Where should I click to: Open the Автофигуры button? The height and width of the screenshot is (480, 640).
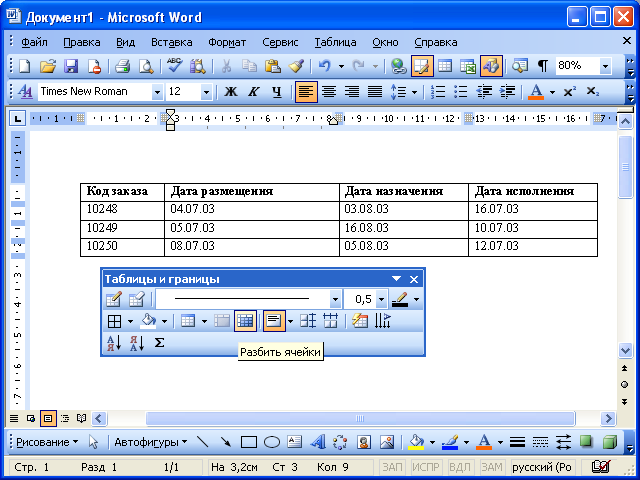[150, 442]
